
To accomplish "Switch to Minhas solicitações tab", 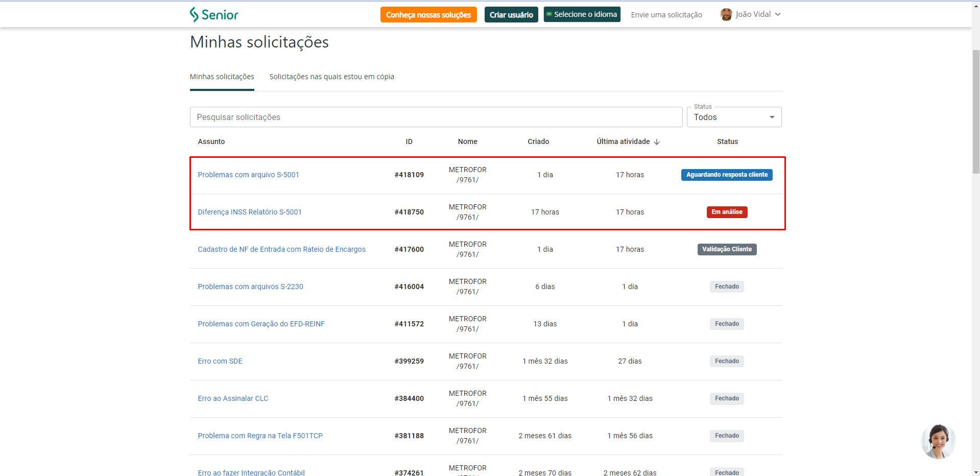I will [x=222, y=77].
